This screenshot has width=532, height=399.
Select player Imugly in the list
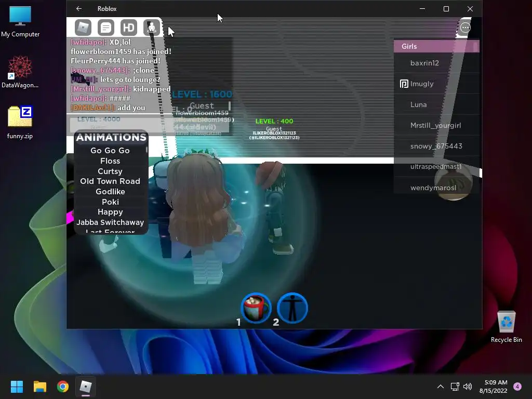436,84
